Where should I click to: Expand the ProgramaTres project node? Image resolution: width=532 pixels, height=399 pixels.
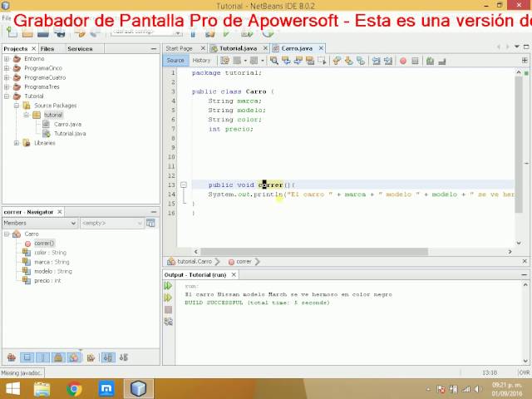click(x=7, y=86)
